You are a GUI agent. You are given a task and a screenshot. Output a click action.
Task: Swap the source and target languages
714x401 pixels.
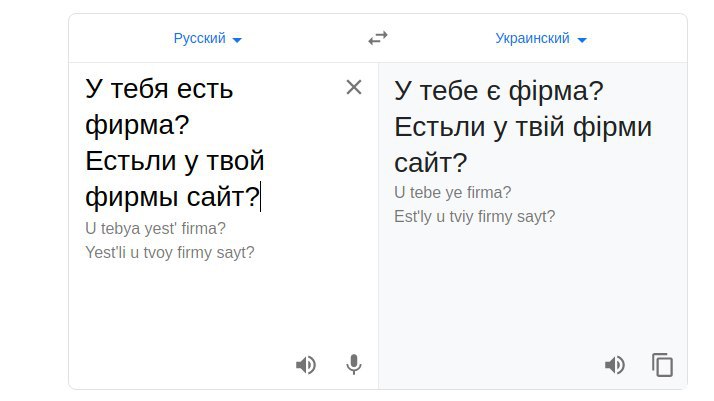377,39
